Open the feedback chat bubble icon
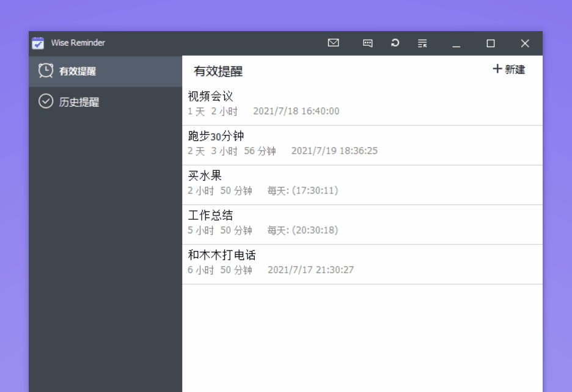The image size is (572, 392). [x=368, y=43]
